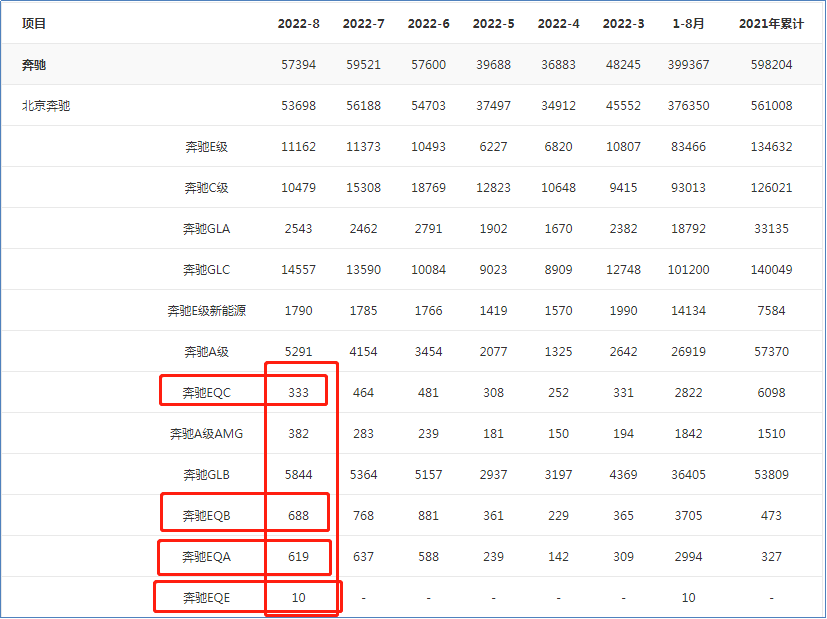Click the 项目 column header
This screenshot has width=827, height=619.
tap(34, 24)
